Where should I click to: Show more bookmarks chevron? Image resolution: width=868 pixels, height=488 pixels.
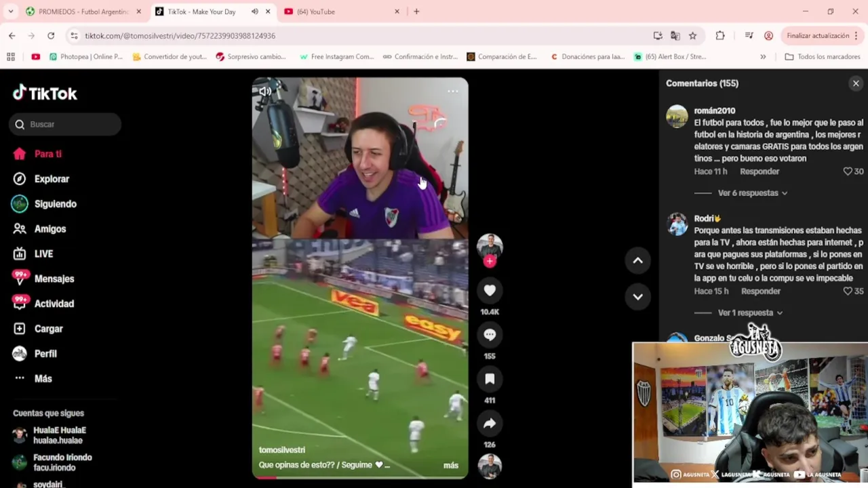(763, 57)
